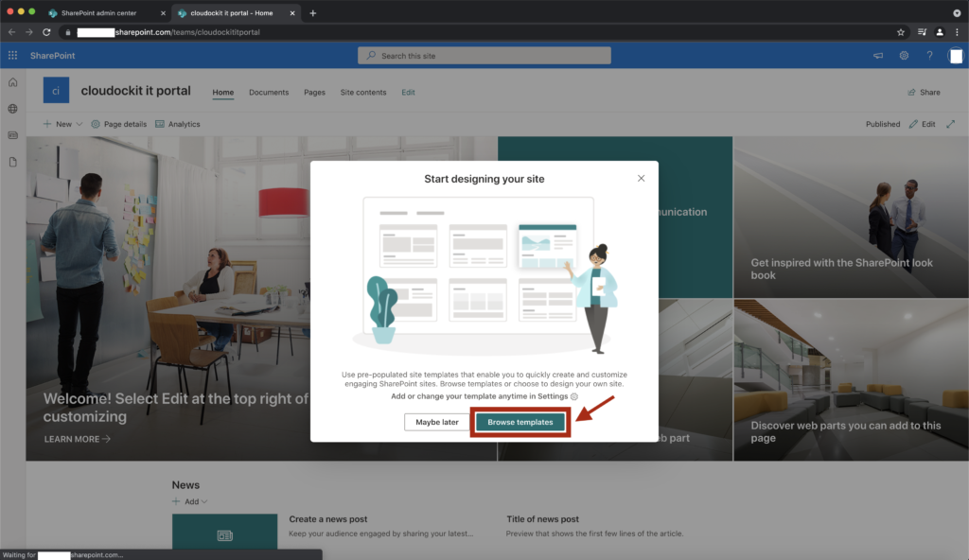Click the LEARN MORE link on hero
969x560 pixels.
point(78,439)
